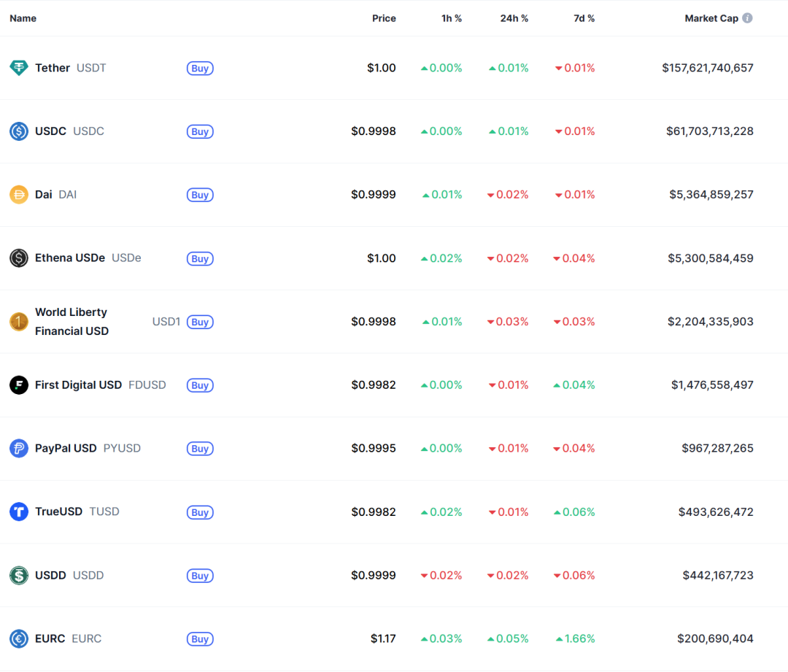Click the TrueUSD Buy button

click(x=200, y=513)
